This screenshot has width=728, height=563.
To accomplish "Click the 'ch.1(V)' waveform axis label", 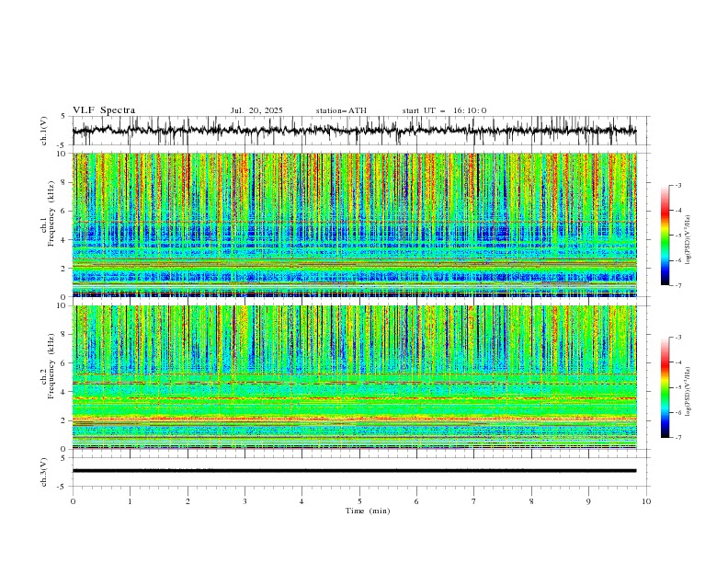I will pyautogui.click(x=44, y=131).
